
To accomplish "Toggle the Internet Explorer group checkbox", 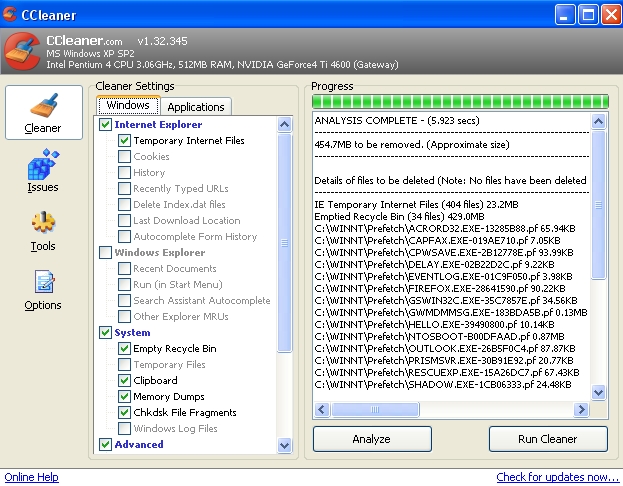I will pyautogui.click(x=106, y=125).
